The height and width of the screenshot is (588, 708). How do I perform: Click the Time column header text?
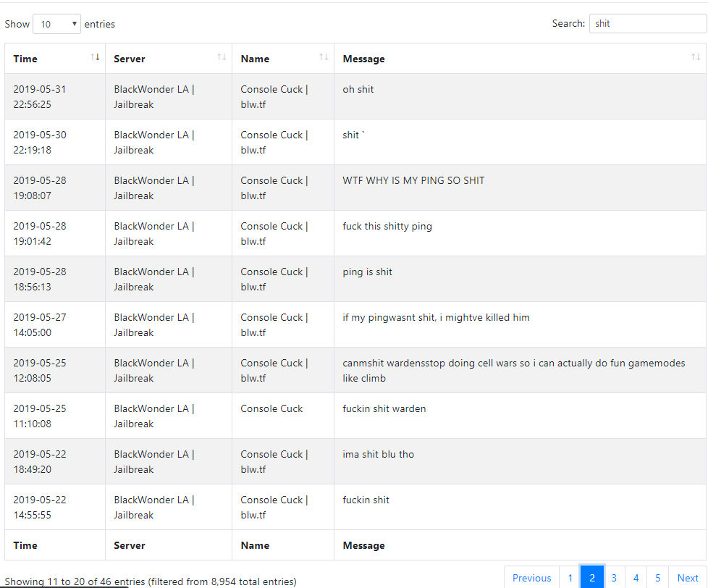[25, 59]
